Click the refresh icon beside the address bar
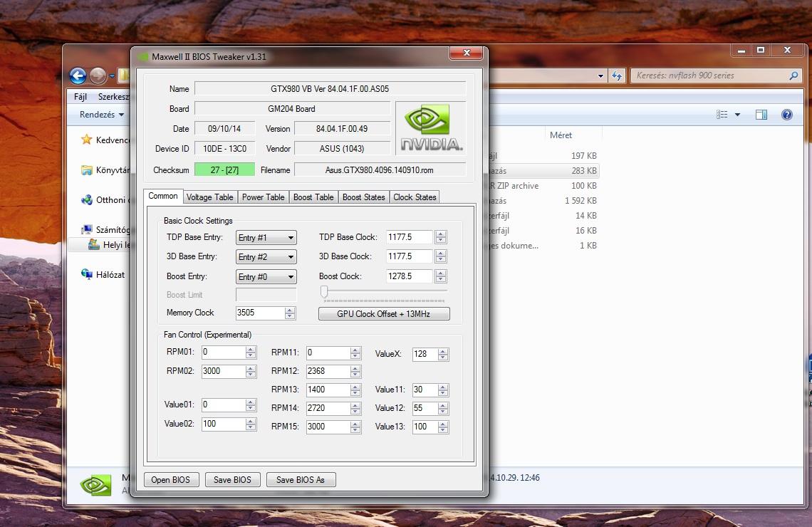 [x=616, y=75]
